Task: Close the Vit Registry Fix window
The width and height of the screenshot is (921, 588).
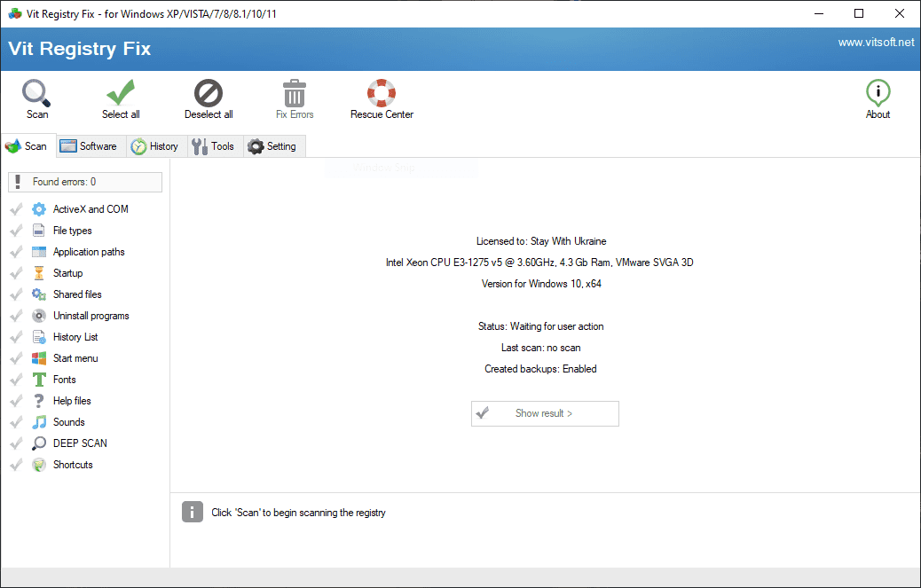Action: [900, 13]
